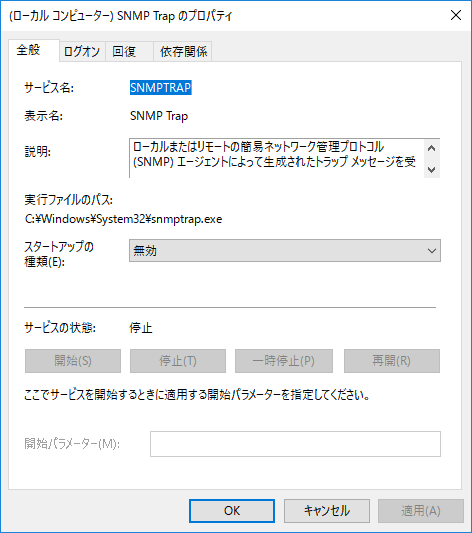This screenshot has width=472, height=533.
Task: Click the 開始パラメーター input field
Action: point(295,444)
